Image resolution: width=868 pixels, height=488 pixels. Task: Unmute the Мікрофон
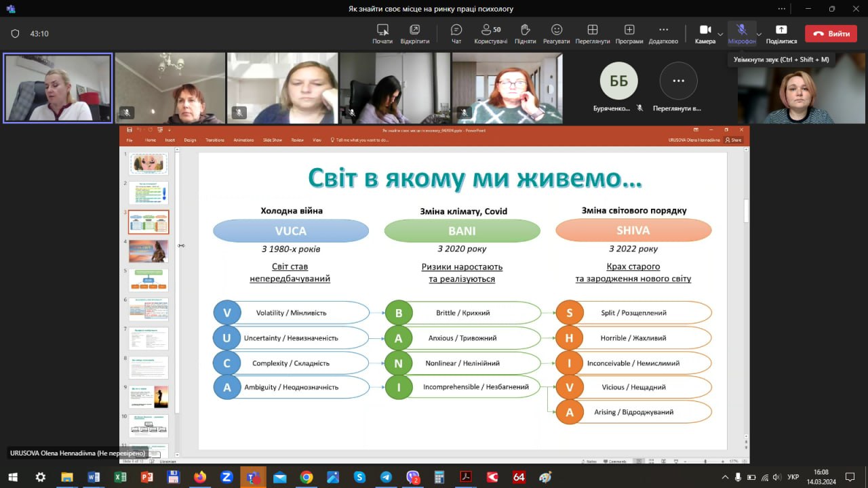click(x=741, y=33)
